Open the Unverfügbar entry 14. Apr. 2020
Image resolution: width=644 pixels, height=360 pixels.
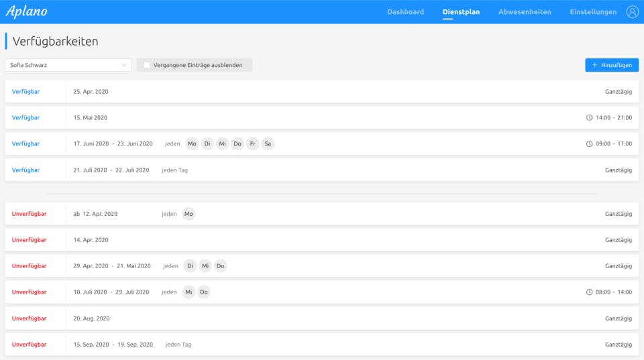click(x=321, y=240)
